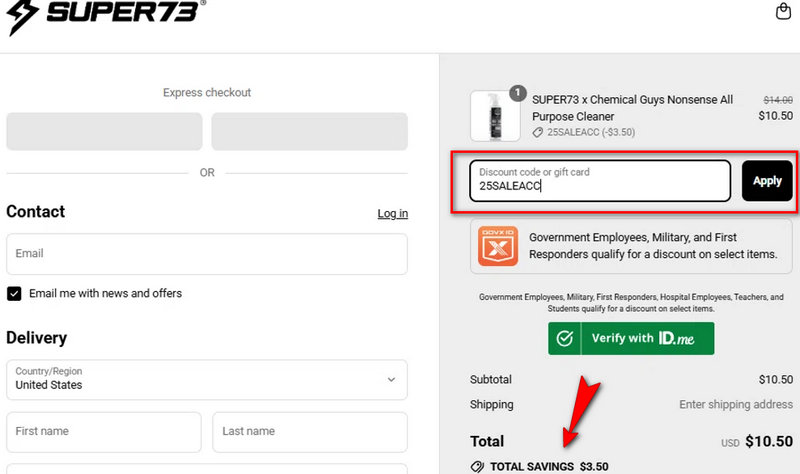
Task: Click the GOVX ID orange badge icon
Action: click(x=497, y=246)
